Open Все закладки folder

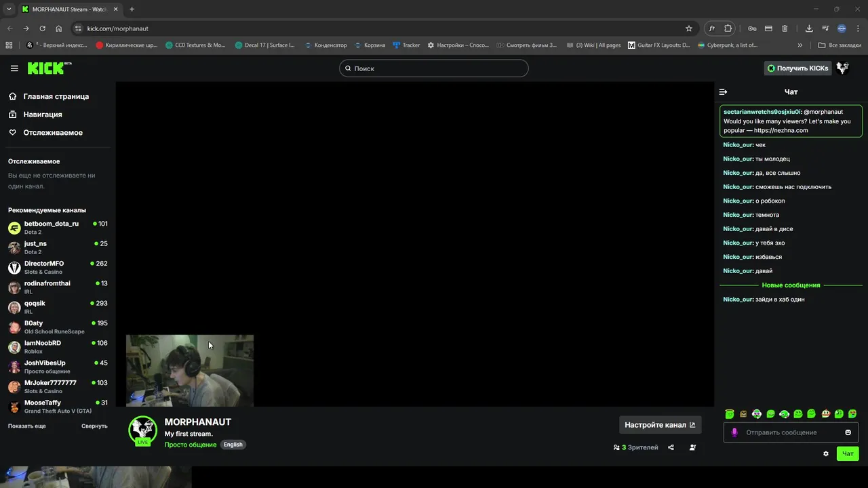(840, 45)
